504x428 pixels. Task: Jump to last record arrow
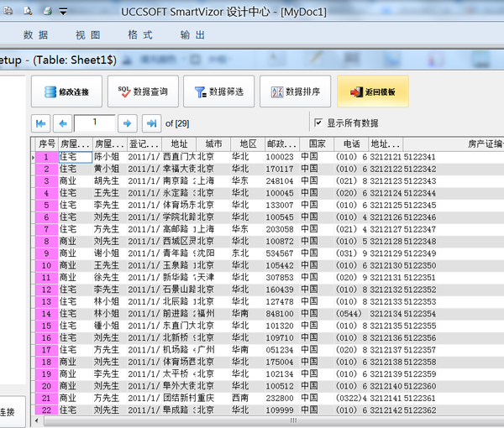(151, 123)
